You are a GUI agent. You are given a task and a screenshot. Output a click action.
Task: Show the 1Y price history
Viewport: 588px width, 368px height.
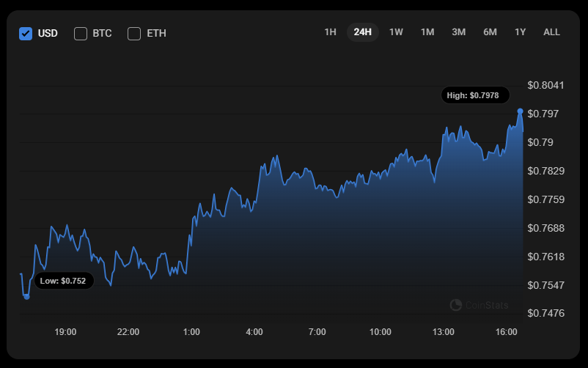tap(521, 32)
